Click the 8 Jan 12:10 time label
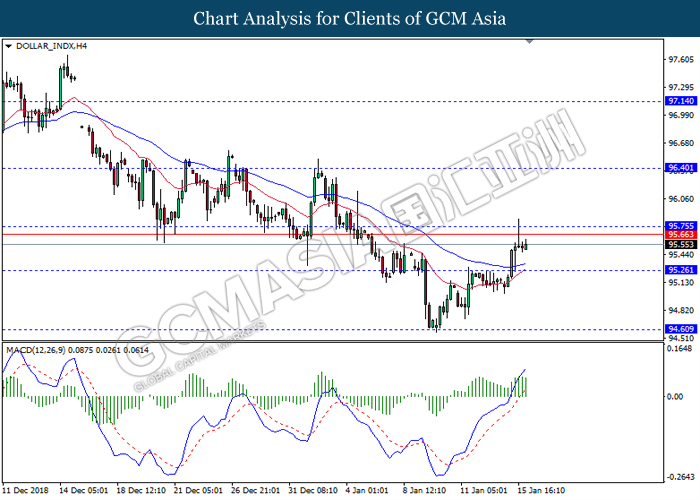Screen dimensions: 700x500 pyautogui.click(x=425, y=490)
